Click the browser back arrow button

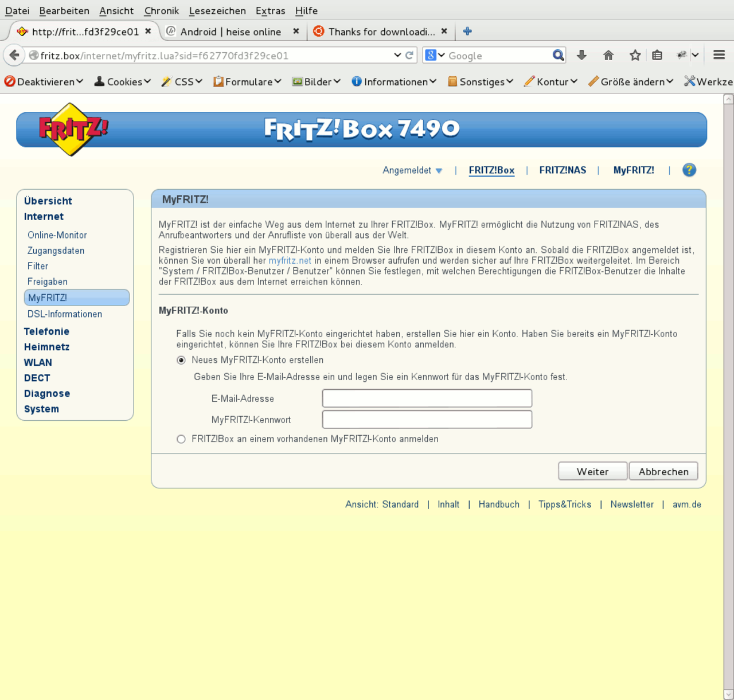coord(14,55)
